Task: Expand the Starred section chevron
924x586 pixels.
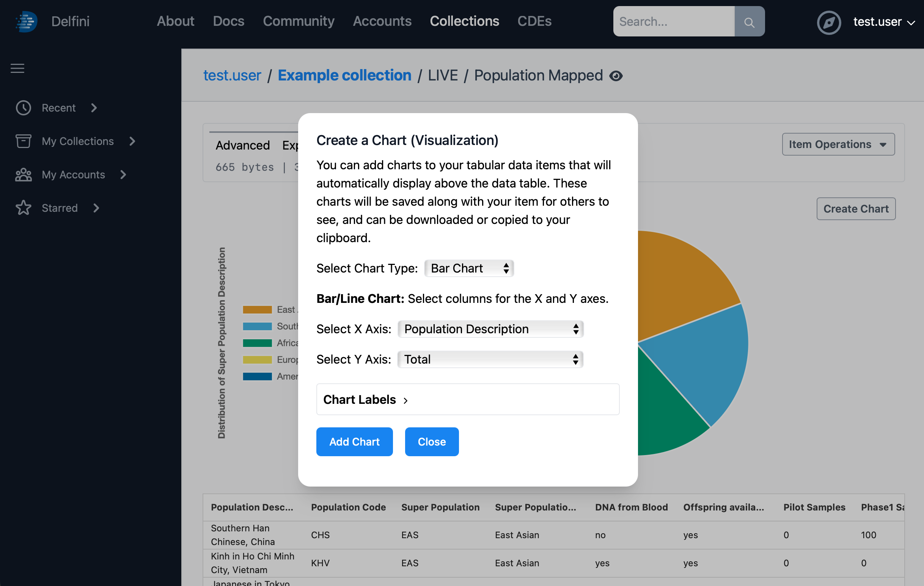Action: click(x=96, y=208)
